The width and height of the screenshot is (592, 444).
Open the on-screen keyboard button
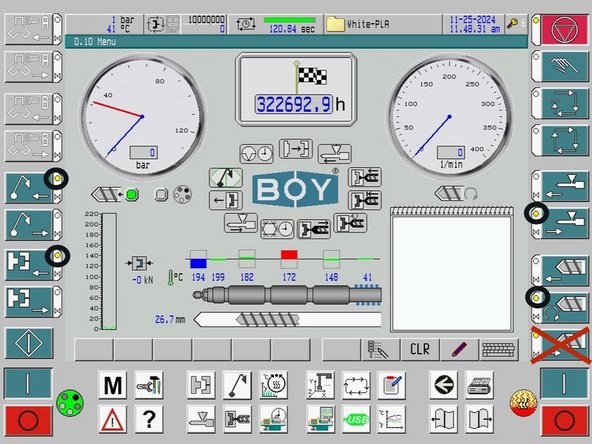tap(499, 349)
